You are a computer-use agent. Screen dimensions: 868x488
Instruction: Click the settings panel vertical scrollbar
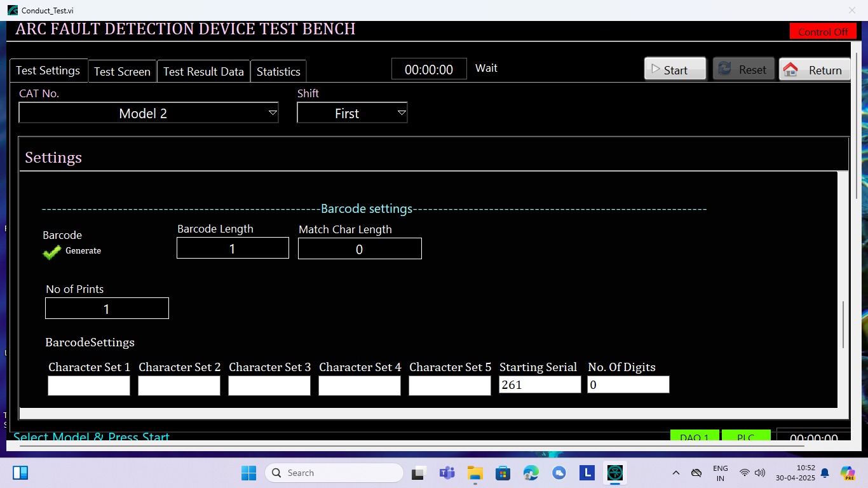pos(843,324)
